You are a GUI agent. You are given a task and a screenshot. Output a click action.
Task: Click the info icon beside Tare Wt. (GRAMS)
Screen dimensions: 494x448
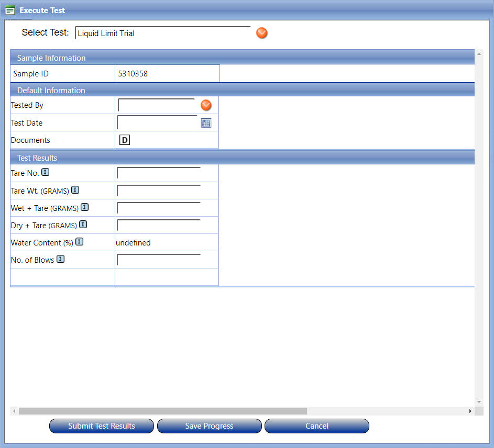coord(75,190)
